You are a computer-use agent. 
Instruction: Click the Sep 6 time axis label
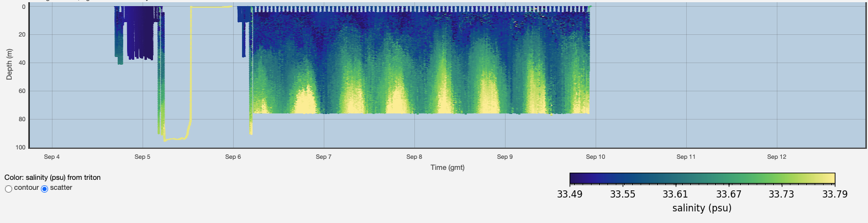pyautogui.click(x=233, y=157)
